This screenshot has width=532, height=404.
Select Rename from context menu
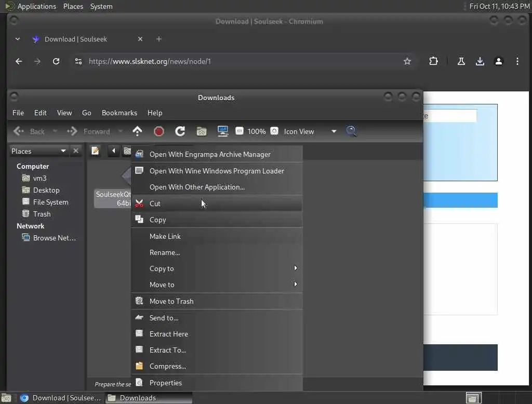[217, 252]
